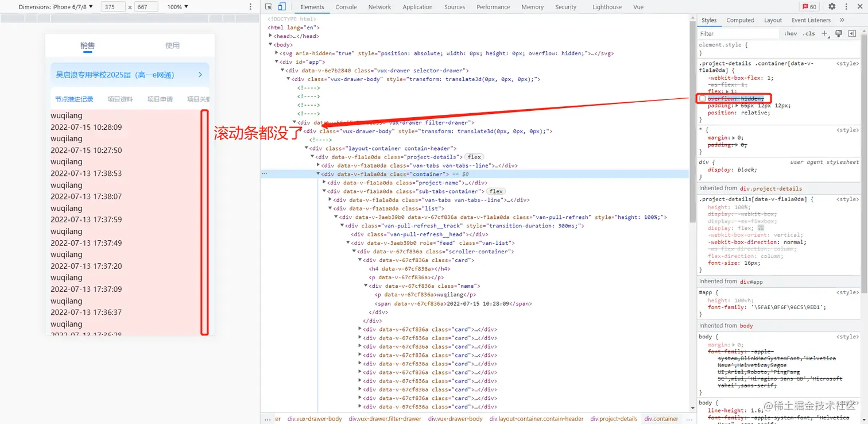The image size is (868, 424).
Task: Switch to the Layout tab
Action: tap(773, 20)
